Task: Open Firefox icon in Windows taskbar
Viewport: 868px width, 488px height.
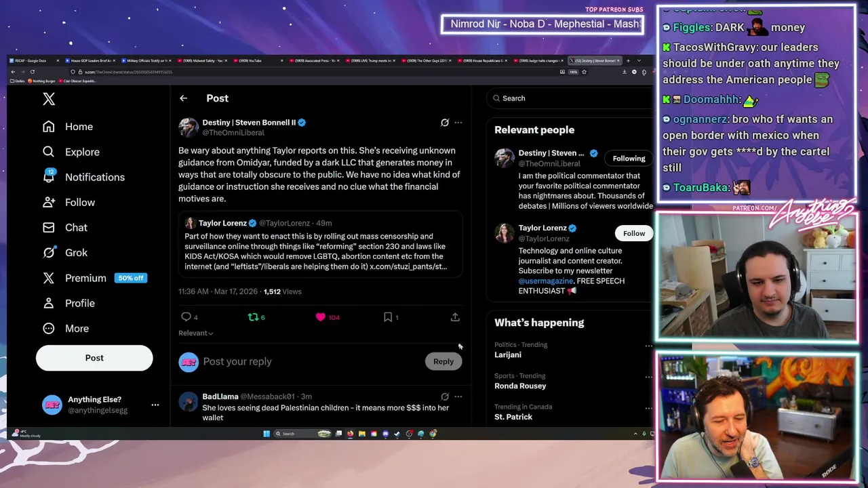Action: click(350, 434)
